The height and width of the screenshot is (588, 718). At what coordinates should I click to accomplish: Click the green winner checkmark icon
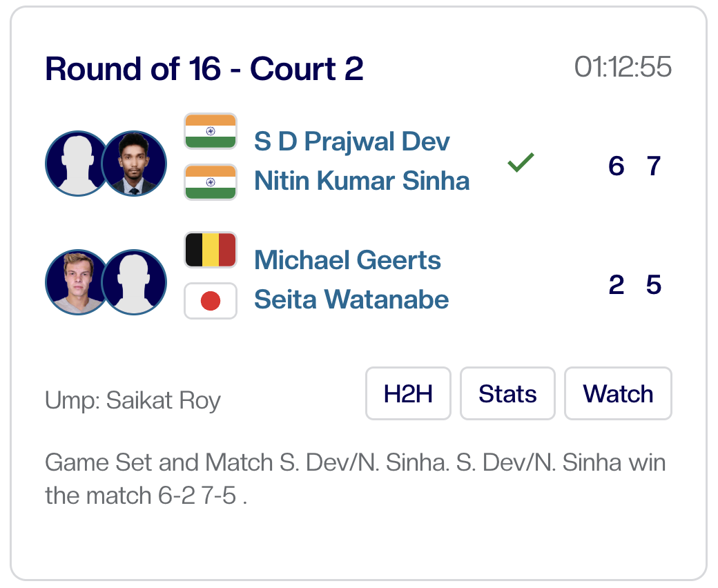pos(521,163)
